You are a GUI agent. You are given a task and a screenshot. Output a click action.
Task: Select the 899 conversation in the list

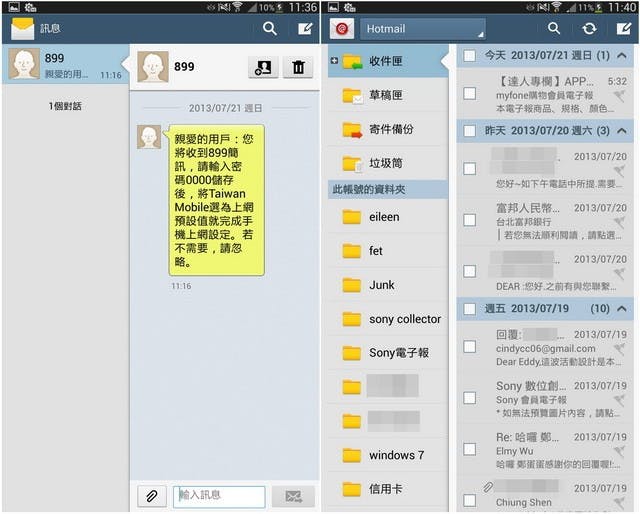[65, 64]
